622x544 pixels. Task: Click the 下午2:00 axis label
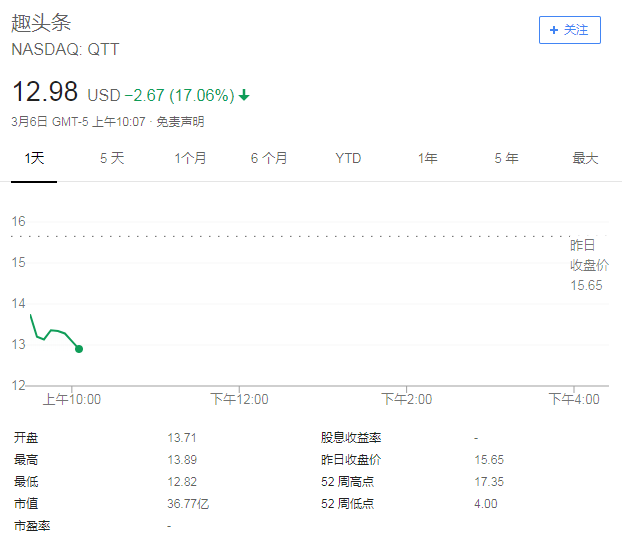click(407, 399)
